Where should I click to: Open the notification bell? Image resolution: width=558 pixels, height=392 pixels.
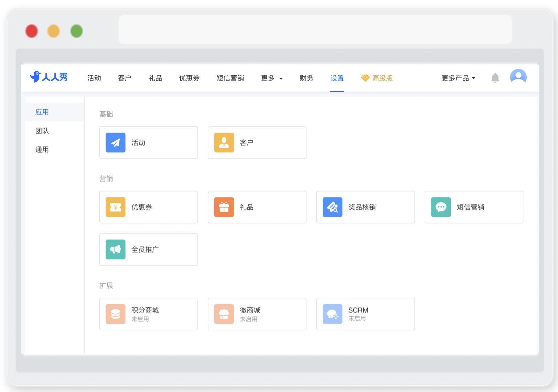[495, 78]
